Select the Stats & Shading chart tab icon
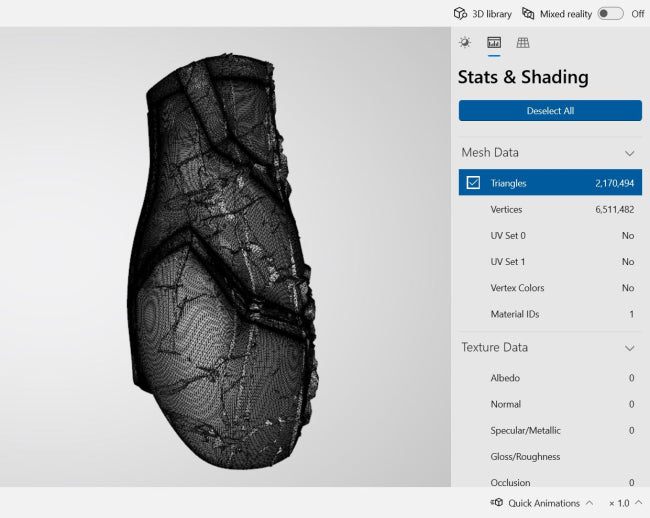 (x=494, y=42)
